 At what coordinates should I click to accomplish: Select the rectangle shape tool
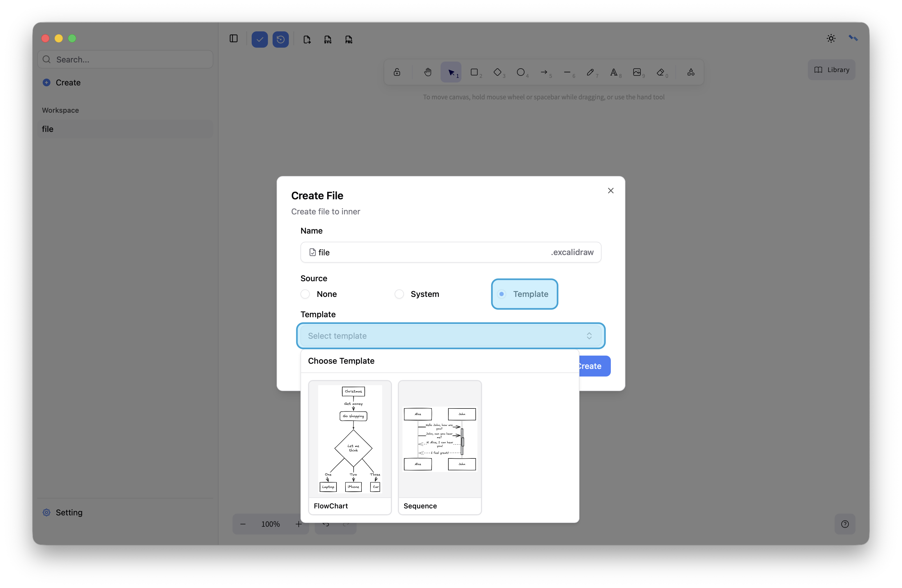pos(474,72)
